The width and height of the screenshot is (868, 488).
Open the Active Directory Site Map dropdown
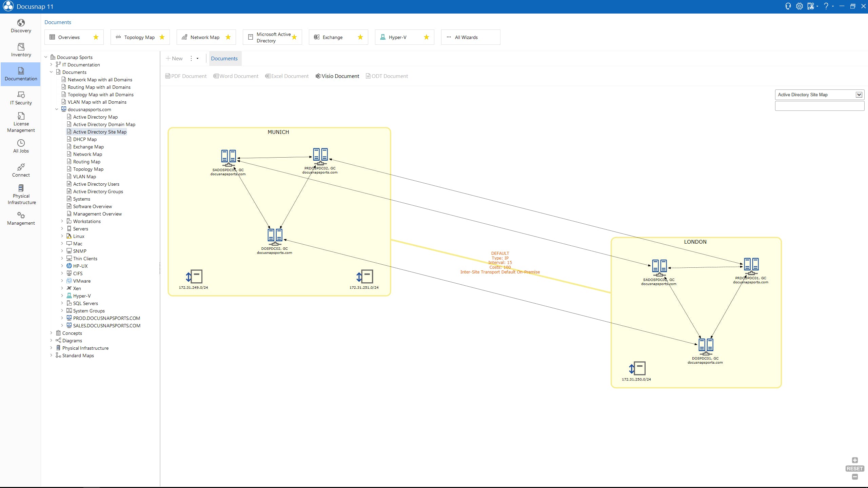click(859, 95)
